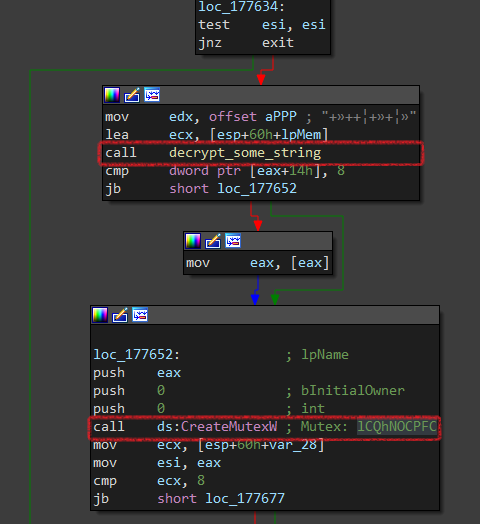Image resolution: width=480 pixels, height=524 pixels.
Task: Click edit pencil icon on mov eax, [eax] block
Action: (x=213, y=241)
